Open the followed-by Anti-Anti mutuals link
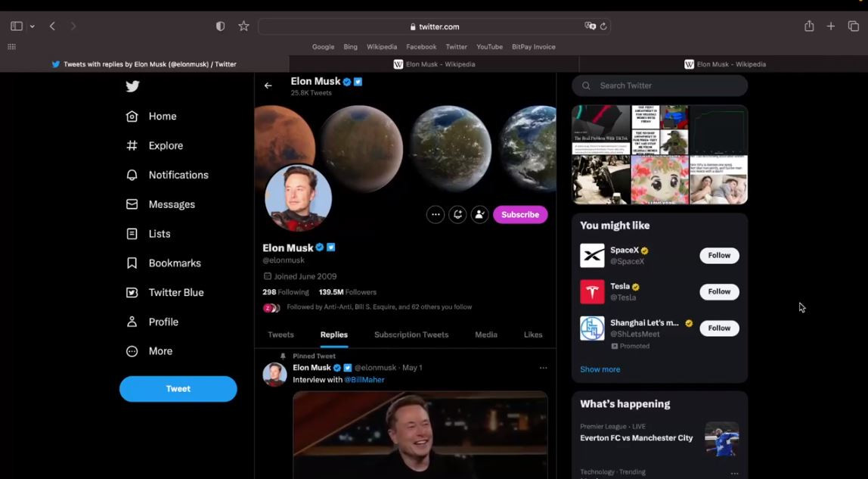This screenshot has height=479, width=868. point(380,306)
